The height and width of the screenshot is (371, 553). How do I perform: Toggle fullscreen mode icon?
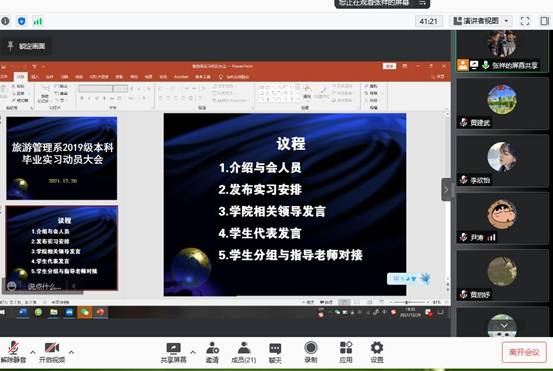coord(525,21)
